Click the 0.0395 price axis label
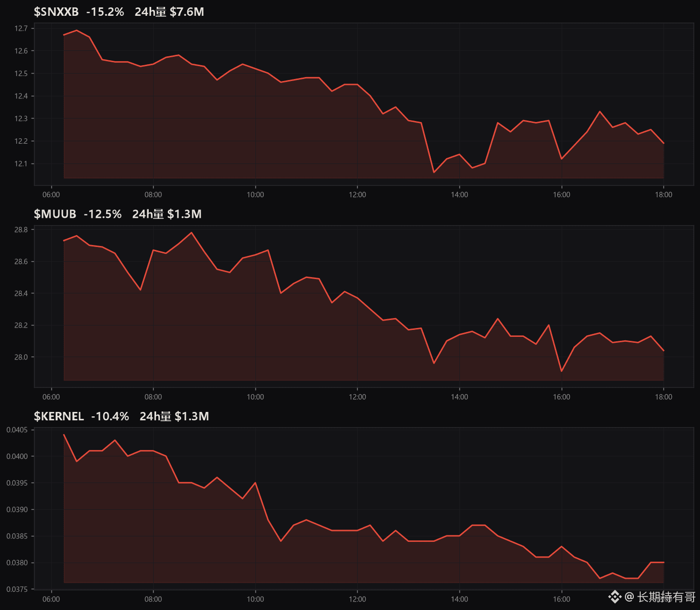This screenshot has height=610, width=700. point(17,483)
